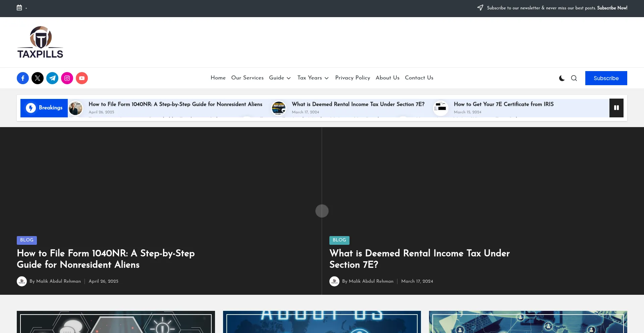Image resolution: width=644 pixels, height=333 pixels.
Task: Click the calendar icon in top bar
Action: pyautogui.click(x=19, y=8)
